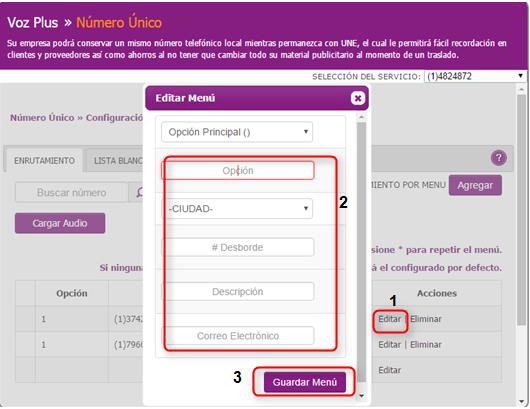
Task: Click the Número Único heading text
Action: [x=119, y=23]
